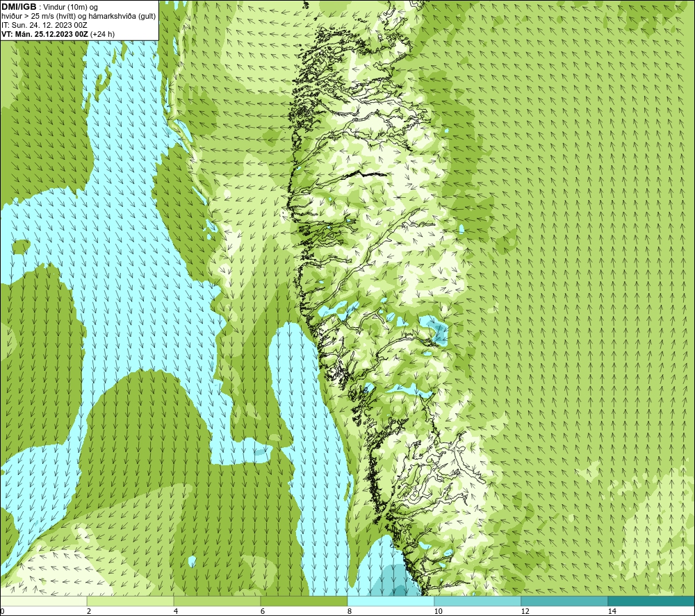Click the legend label "2"

point(89,612)
